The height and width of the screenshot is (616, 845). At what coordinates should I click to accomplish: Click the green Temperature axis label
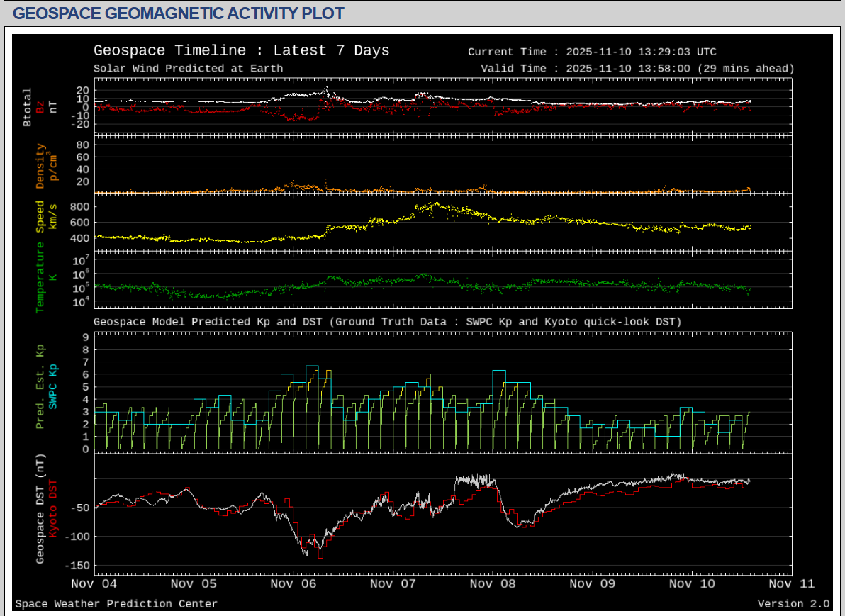point(40,276)
